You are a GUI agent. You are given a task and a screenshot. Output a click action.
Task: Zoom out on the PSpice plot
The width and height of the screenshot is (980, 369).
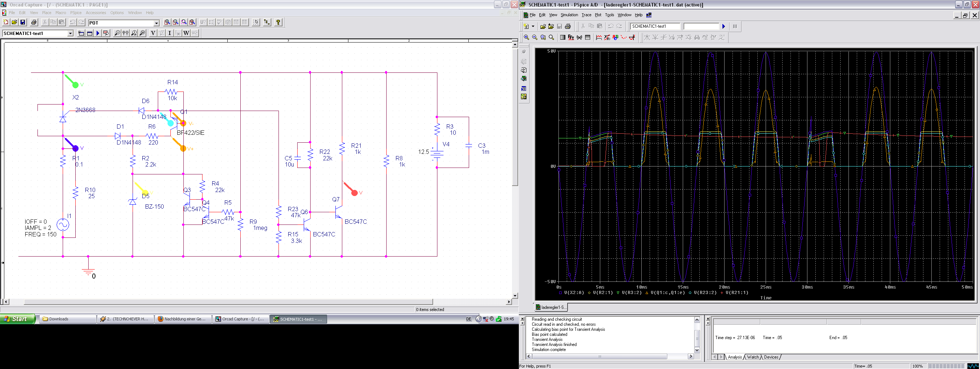[535, 37]
